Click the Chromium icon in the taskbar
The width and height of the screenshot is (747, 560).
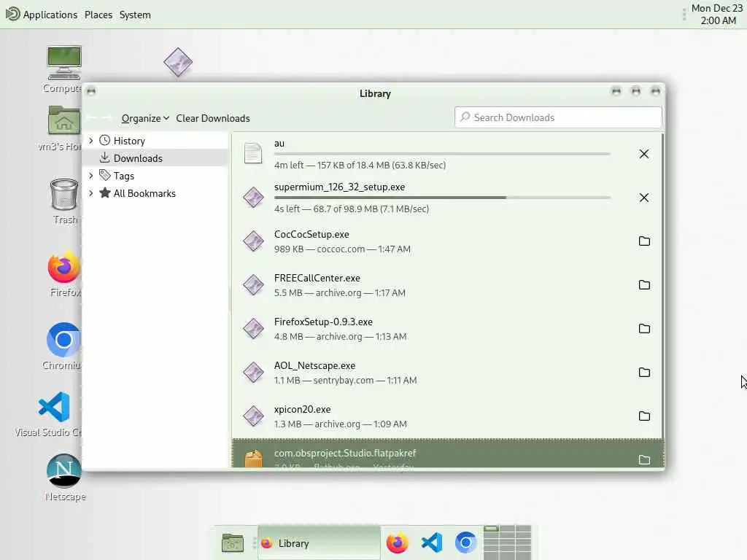[x=465, y=542]
